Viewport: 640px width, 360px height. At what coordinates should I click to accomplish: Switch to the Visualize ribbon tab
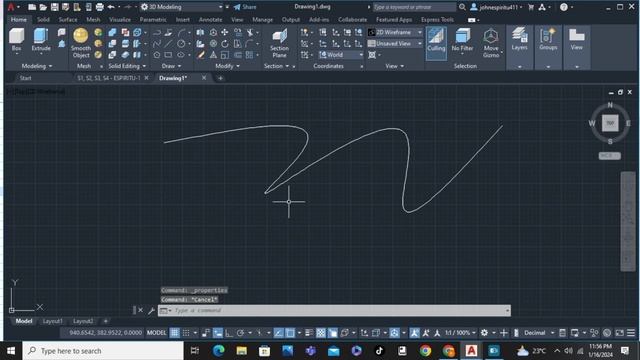coord(120,20)
